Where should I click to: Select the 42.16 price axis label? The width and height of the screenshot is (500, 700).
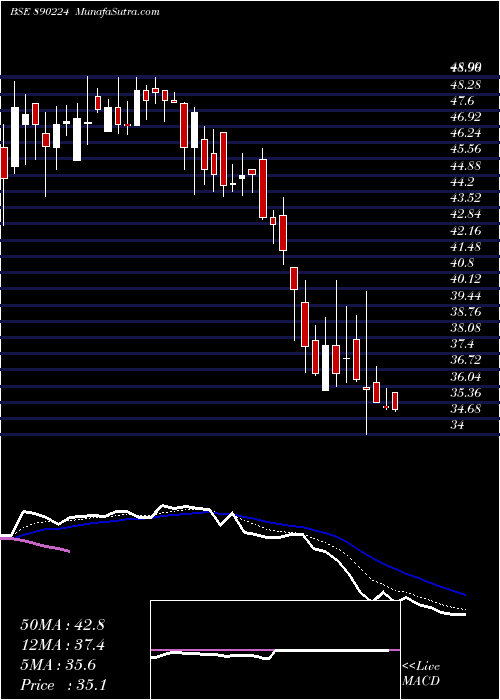tap(466, 231)
